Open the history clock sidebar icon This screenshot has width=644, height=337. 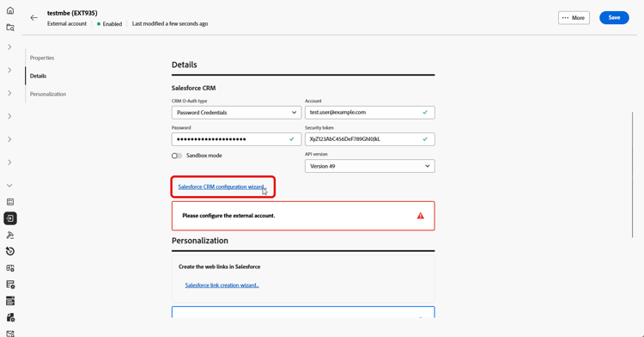pyautogui.click(x=10, y=251)
